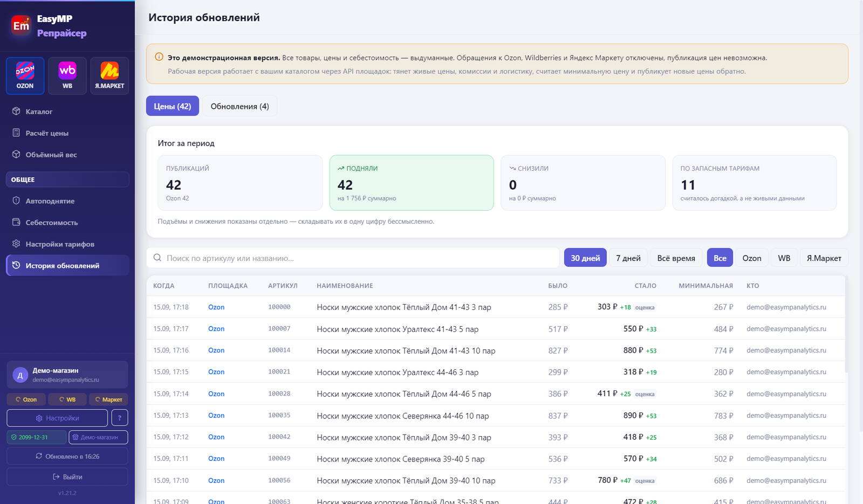Open Автоподнятие section
This screenshot has height=504, width=863.
(67, 201)
